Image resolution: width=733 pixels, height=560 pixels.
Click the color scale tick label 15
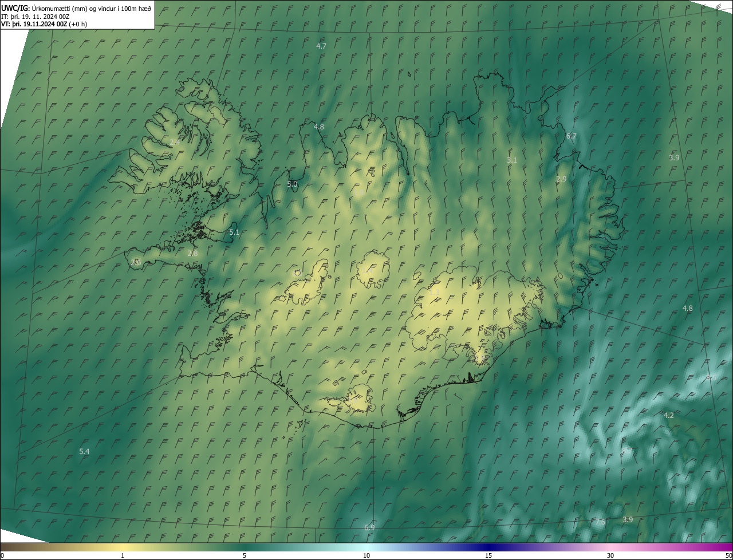[x=488, y=555]
